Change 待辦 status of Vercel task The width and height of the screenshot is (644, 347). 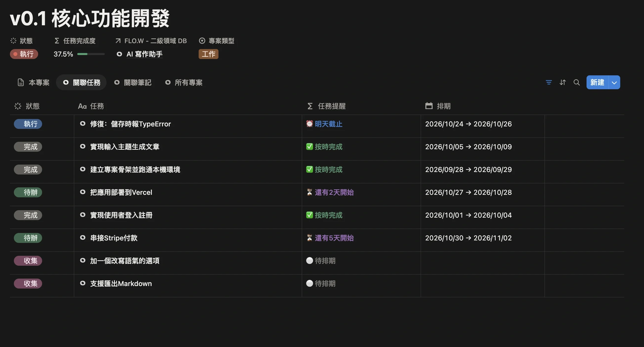pos(28,192)
